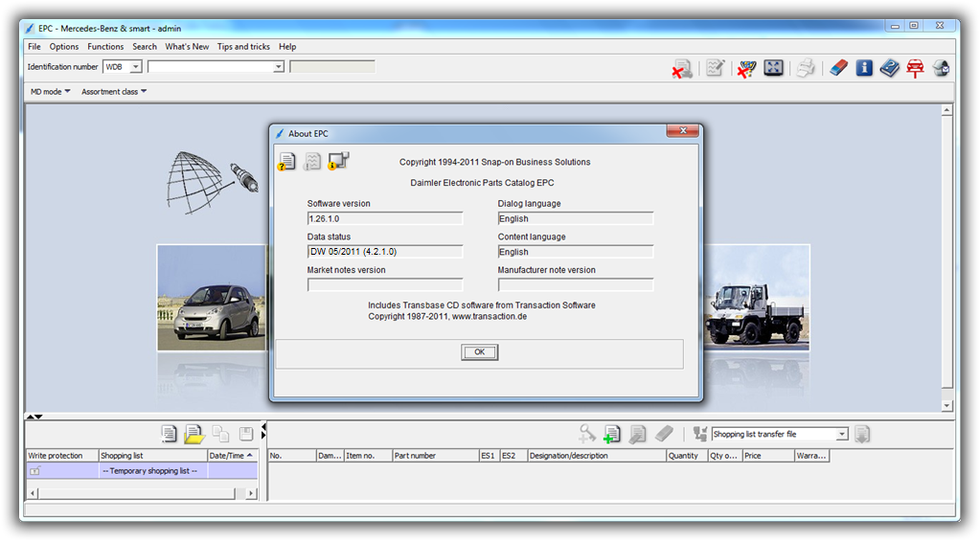
Task: Open the MD mode dropdown
Action: tap(50, 91)
